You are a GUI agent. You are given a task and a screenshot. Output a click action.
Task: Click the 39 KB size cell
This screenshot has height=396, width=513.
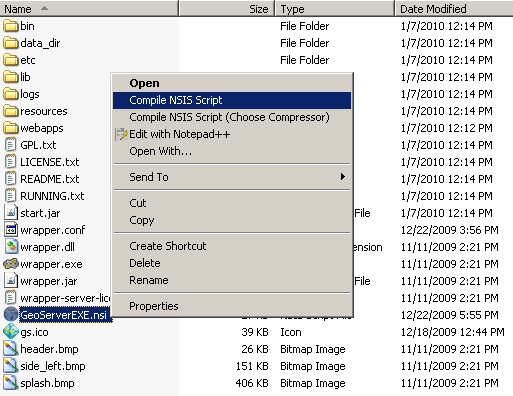click(x=255, y=332)
